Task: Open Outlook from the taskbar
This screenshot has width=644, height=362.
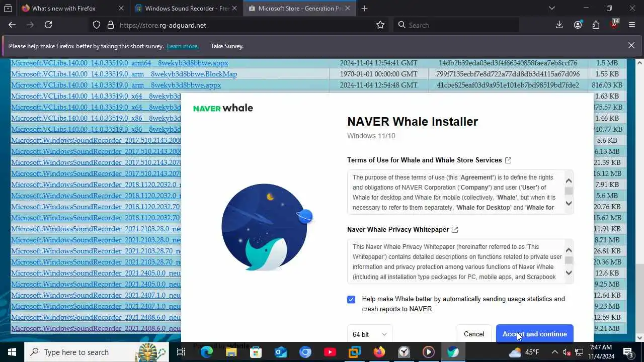Action: pyautogui.click(x=281, y=352)
